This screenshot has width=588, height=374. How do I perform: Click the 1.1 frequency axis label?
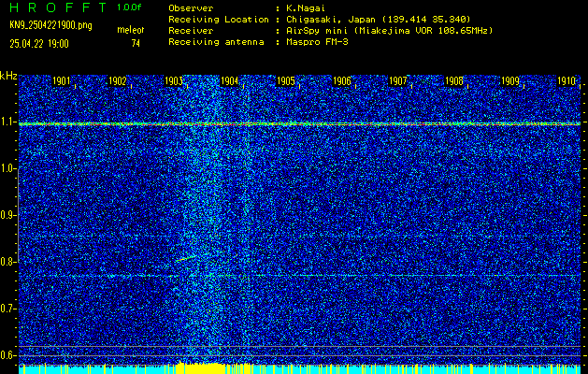coord(7,122)
